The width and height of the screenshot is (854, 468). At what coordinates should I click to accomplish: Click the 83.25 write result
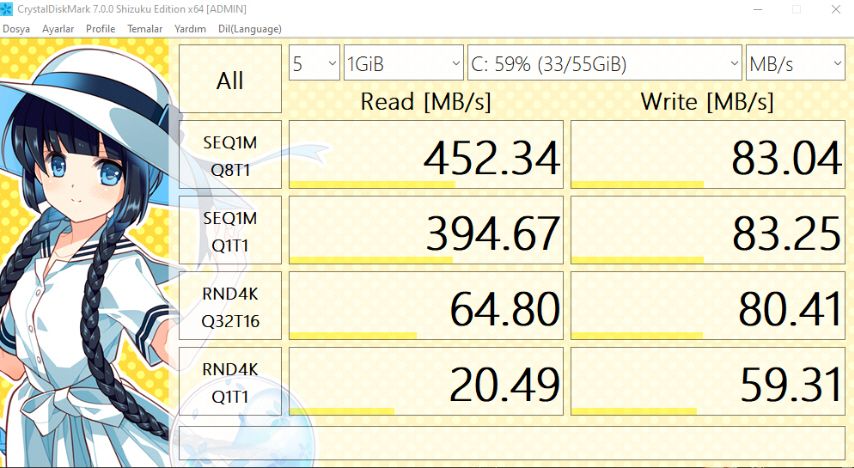pyautogui.click(x=708, y=230)
